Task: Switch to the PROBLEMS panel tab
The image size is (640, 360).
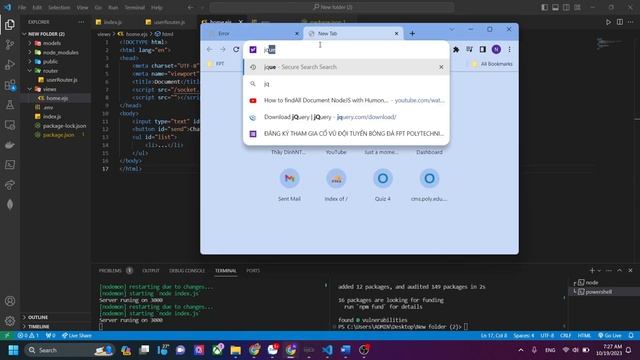Action: tap(110, 271)
